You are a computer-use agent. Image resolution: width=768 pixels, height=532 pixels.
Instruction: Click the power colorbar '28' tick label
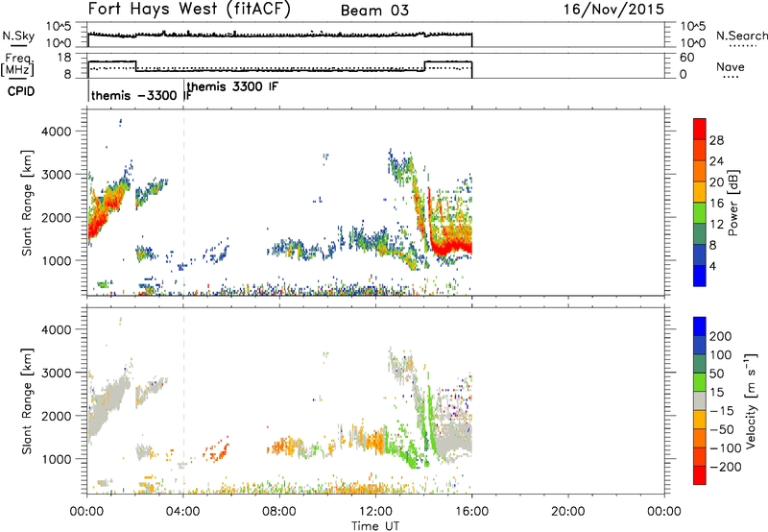[x=716, y=140]
